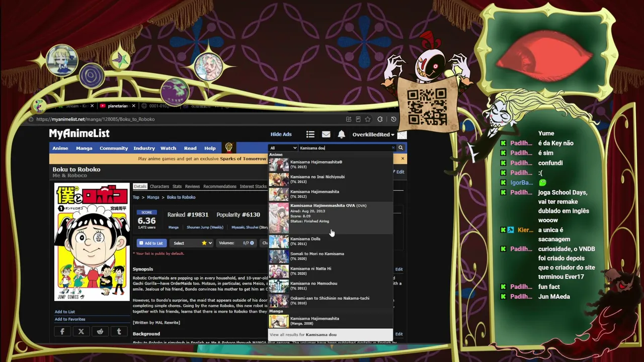
Task: Open the OverkilledRed profile dropdown
Action: (373, 134)
